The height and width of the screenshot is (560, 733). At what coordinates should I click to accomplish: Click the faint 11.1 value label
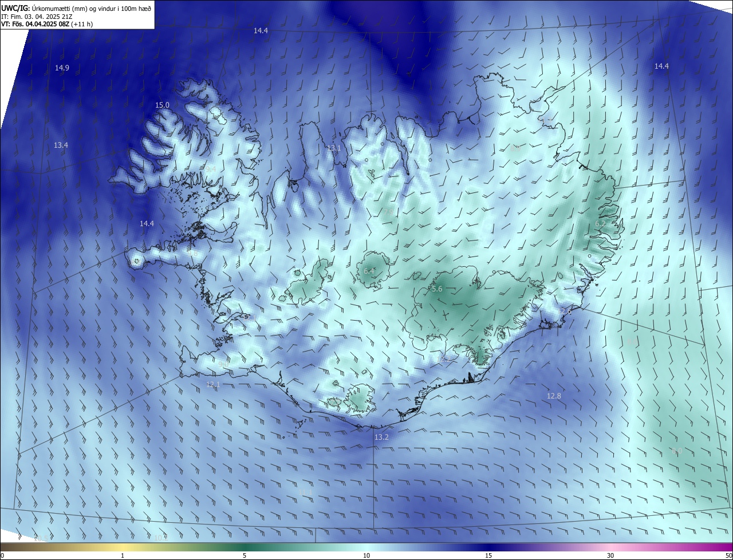coord(305,492)
